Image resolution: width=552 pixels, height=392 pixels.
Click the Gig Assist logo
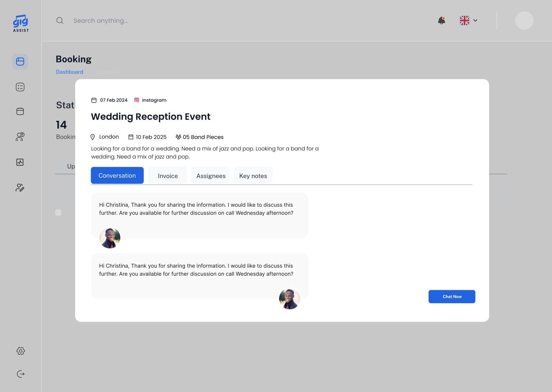[x=21, y=23]
